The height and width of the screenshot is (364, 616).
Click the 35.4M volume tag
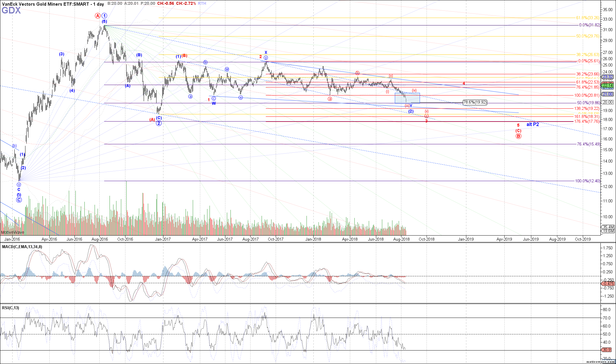(x=608, y=227)
